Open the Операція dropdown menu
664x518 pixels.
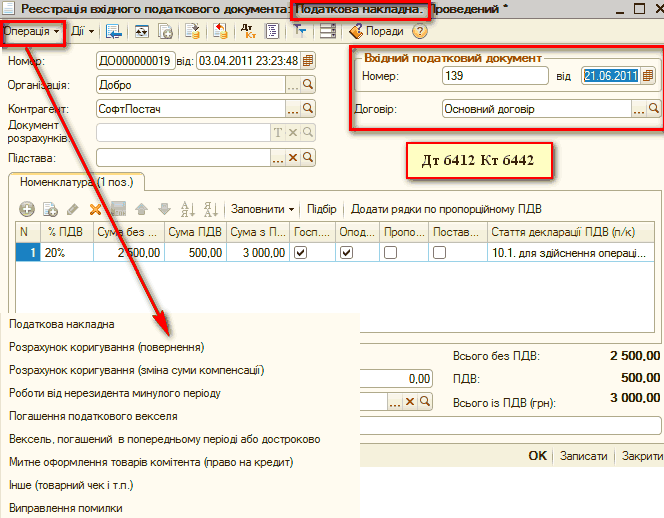[32, 31]
